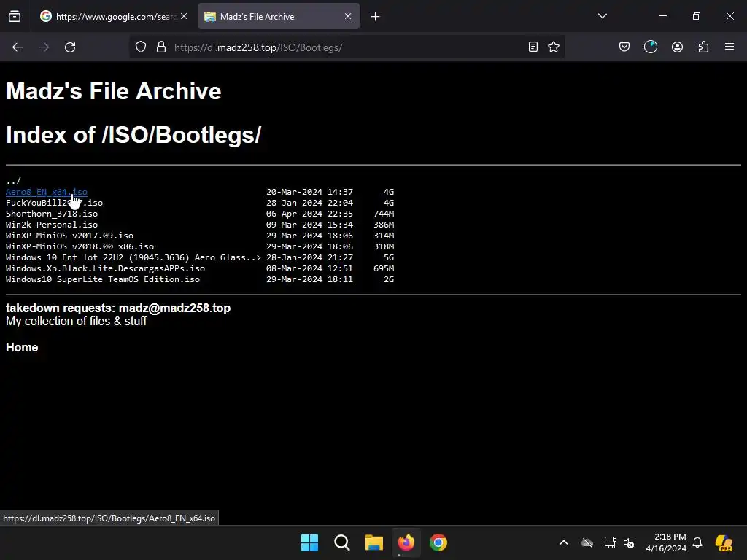Click Firefox taskbar icon
Viewport: 747px width, 560px height.
[406, 542]
